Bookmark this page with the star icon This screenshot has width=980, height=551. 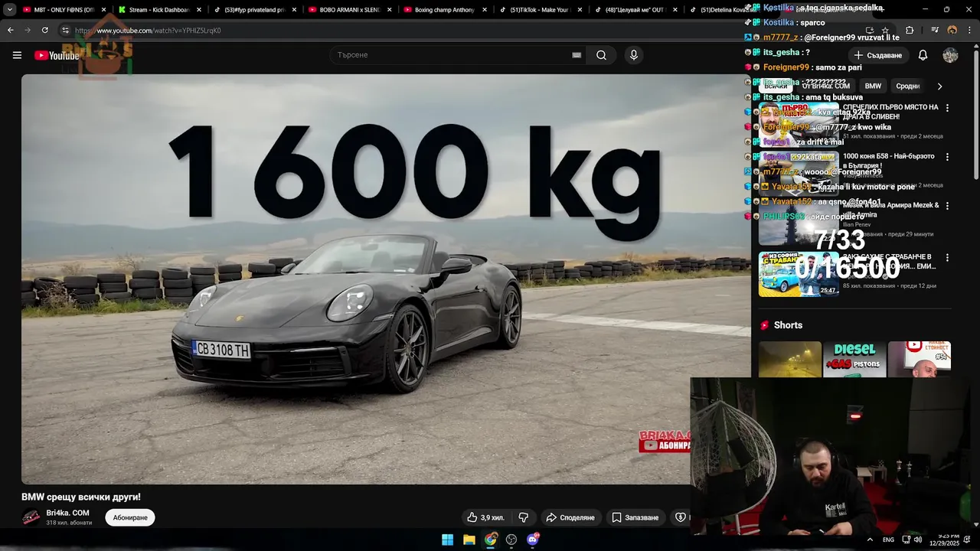886,31
